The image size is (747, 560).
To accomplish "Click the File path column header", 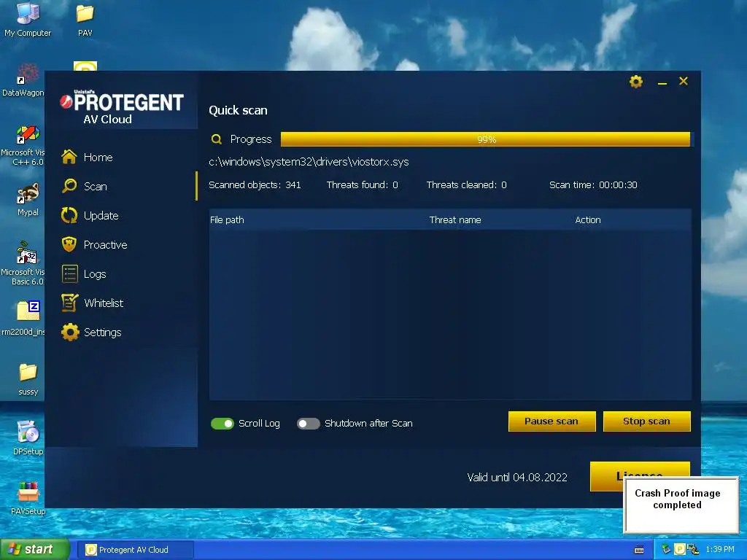I will [227, 220].
